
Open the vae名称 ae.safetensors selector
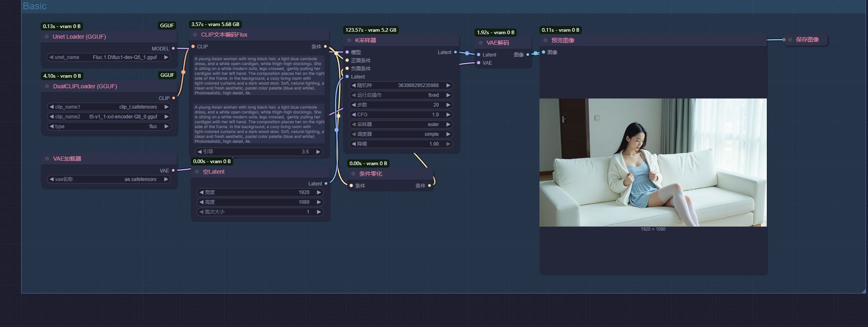click(x=108, y=179)
